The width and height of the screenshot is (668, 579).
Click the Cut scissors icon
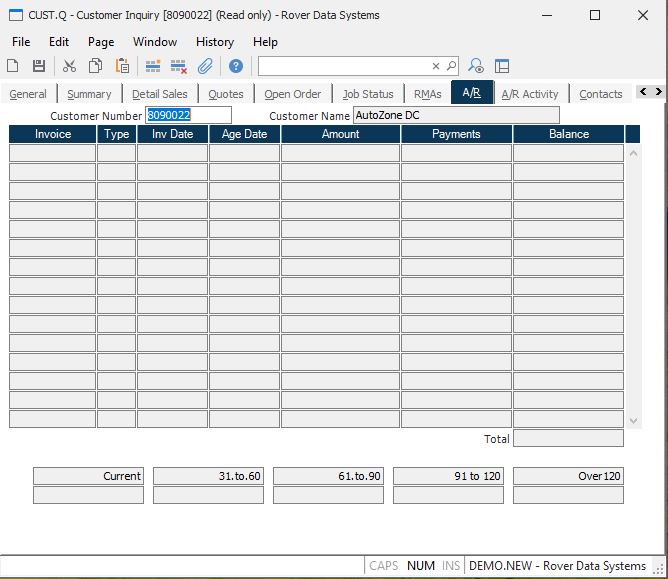click(69, 66)
